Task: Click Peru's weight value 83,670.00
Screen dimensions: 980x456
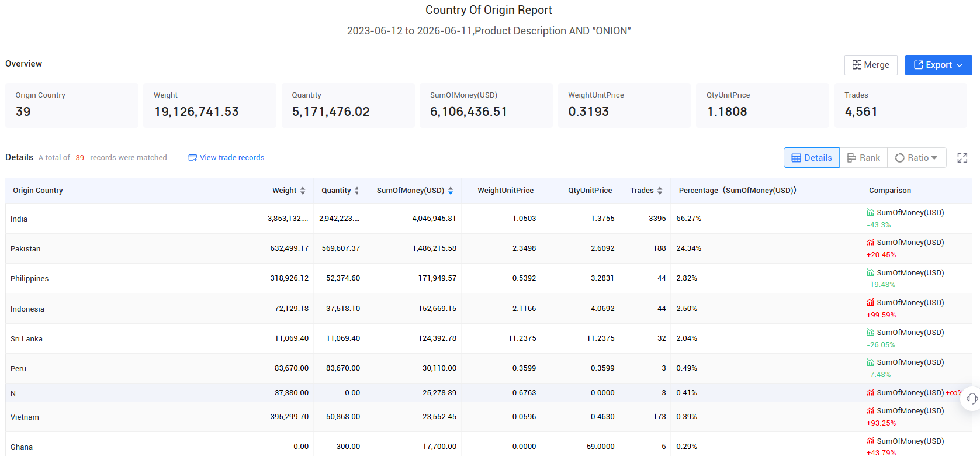Action: coord(292,368)
